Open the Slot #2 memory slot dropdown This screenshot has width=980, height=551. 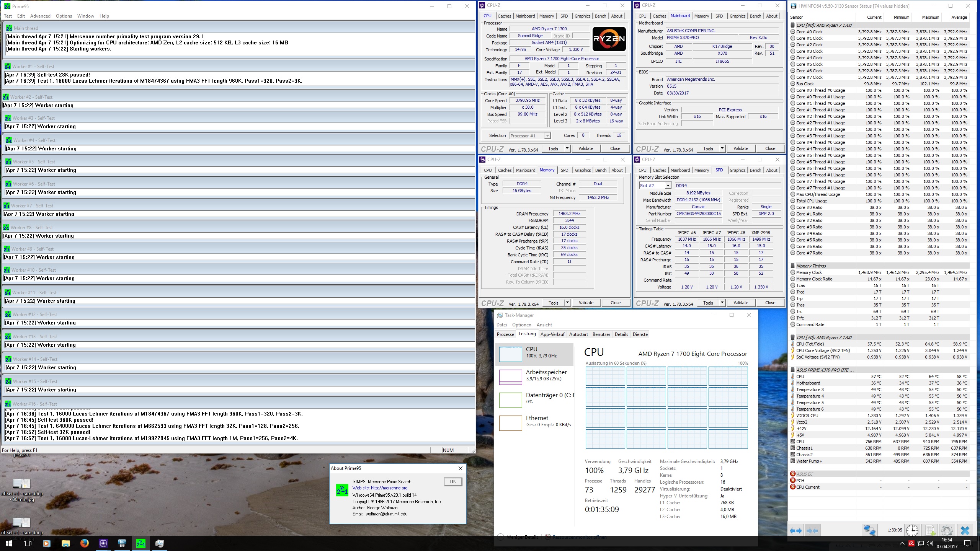[668, 186]
